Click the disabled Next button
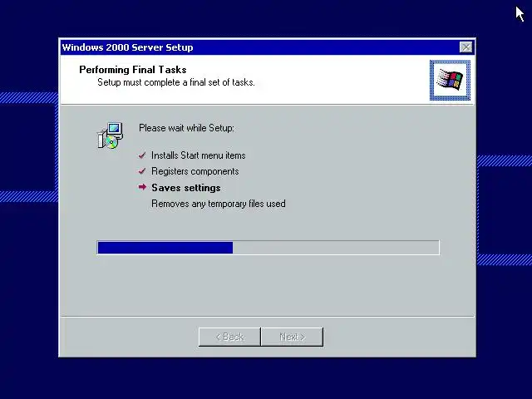Viewport: 532px width, 399px height. pyautogui.click(x=292, y=337)
